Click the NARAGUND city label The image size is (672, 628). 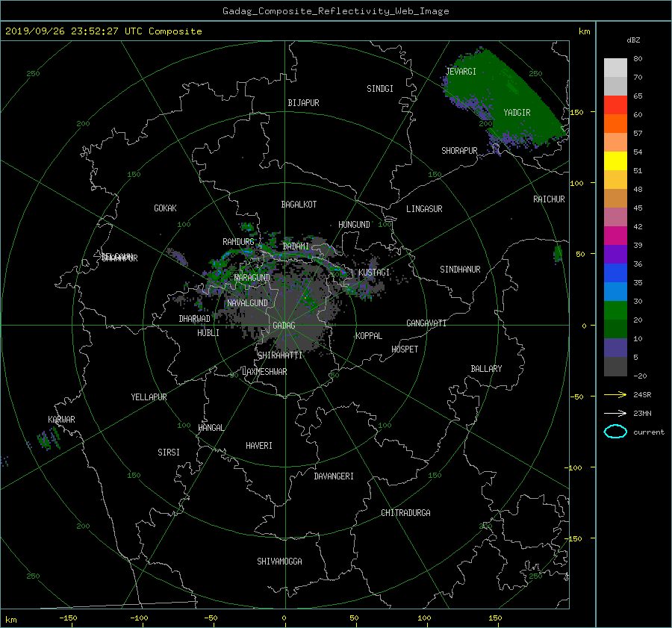point(252,278)
